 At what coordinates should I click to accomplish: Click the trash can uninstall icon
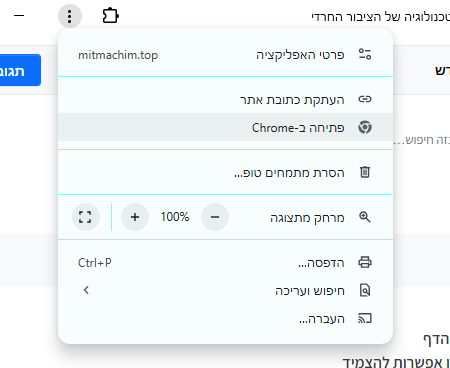(365, 172)
